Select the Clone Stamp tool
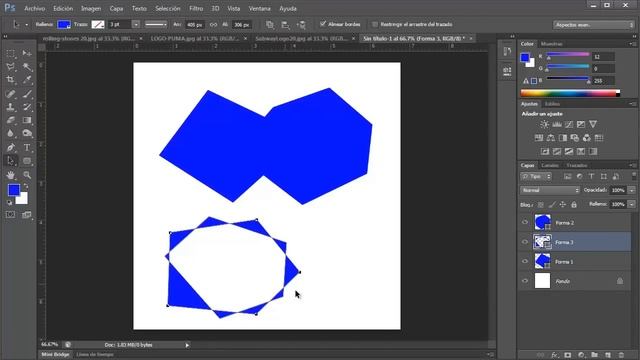Image resolution: width=640 pixels, height=360 pixels. point(11,107)
